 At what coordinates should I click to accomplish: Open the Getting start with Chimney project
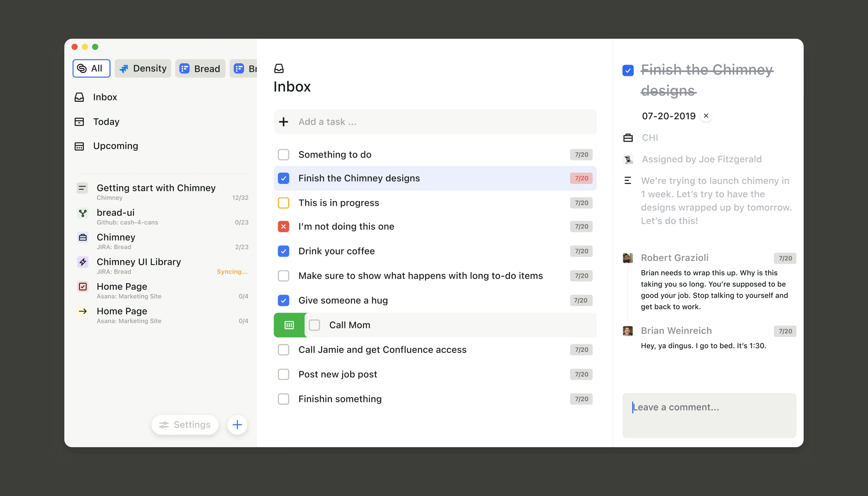click(x=156, y=188)
